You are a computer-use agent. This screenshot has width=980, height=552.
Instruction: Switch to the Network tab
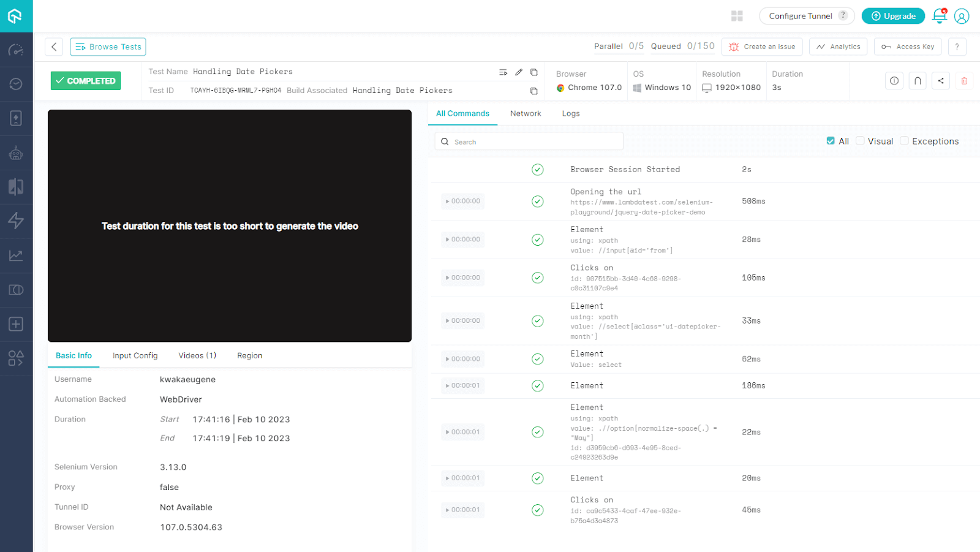pyautogui.click(x=525, y=113)
